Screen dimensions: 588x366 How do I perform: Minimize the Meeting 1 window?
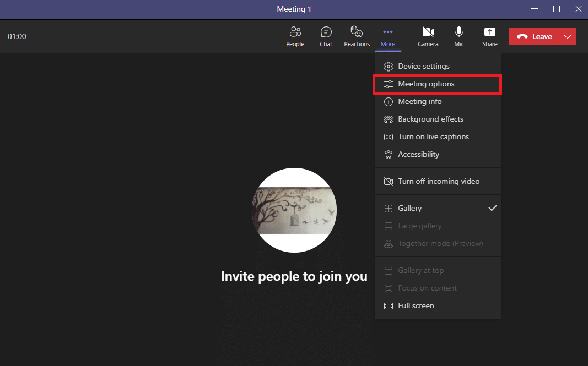click(x=535, y=9)
